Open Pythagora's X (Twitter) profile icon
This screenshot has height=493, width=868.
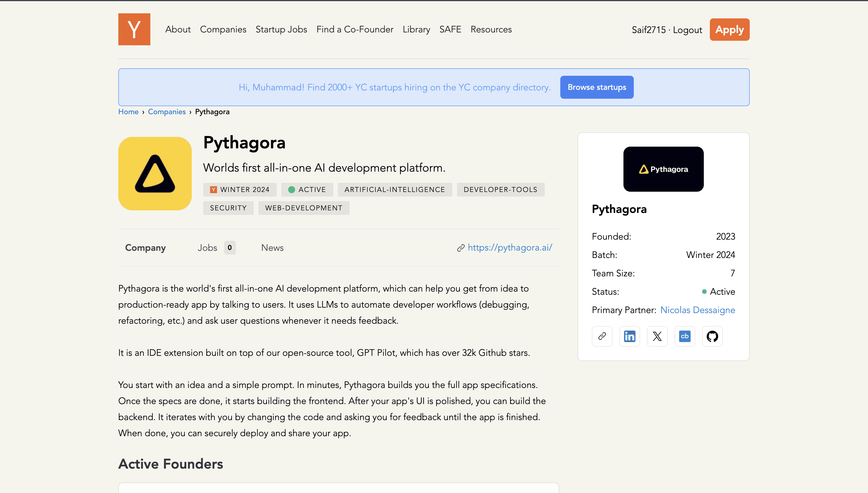coord(657,336)
